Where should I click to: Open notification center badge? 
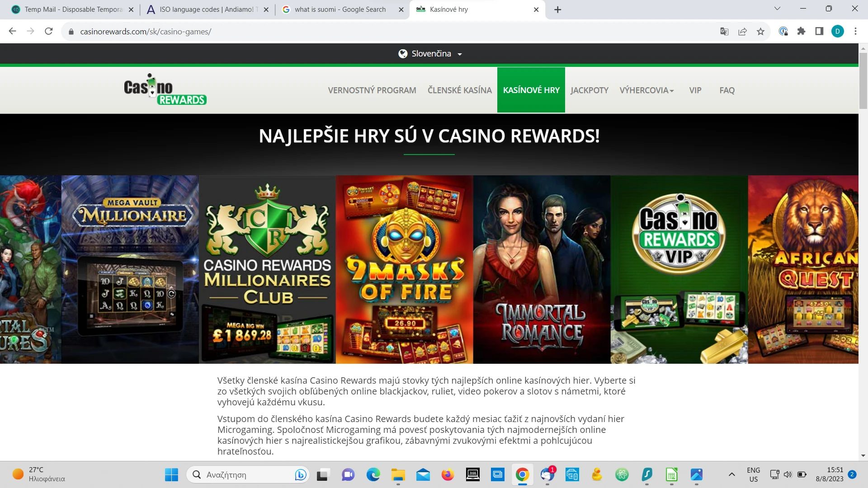point(852,474)
